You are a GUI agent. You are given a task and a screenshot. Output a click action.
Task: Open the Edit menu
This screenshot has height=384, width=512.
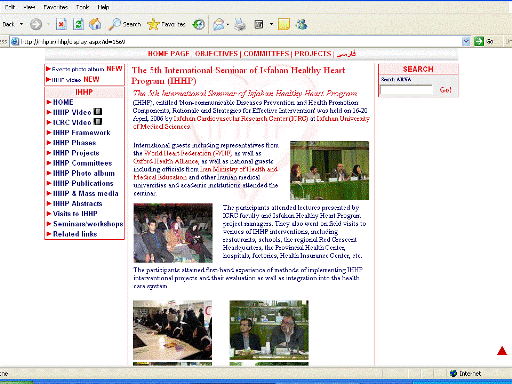tap(10, 7)
